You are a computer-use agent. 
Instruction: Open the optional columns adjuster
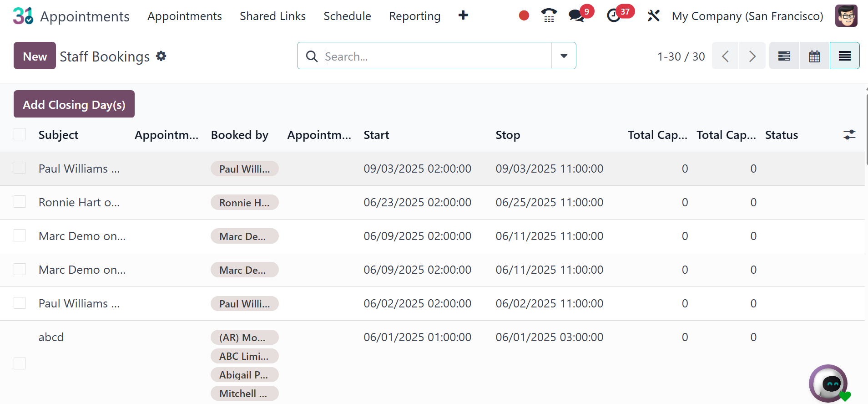pyautogui.click(x=849, y=135)
